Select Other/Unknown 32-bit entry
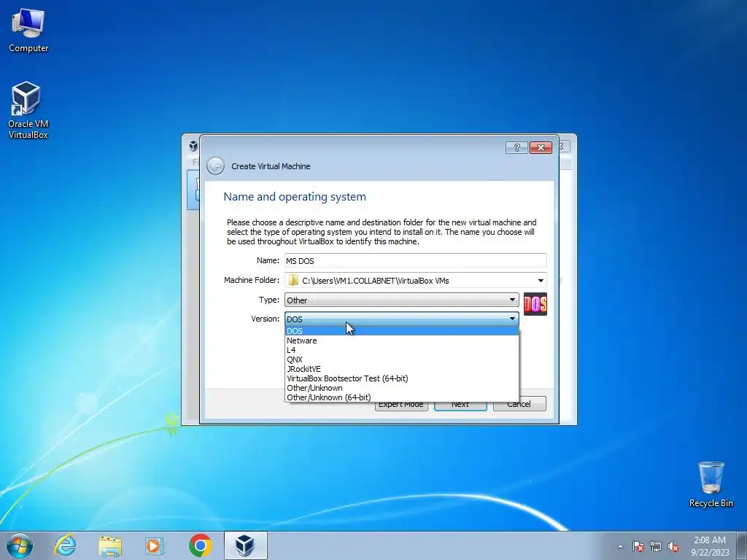747x560 pixels. pyautogui.click(x=402, y=388)
